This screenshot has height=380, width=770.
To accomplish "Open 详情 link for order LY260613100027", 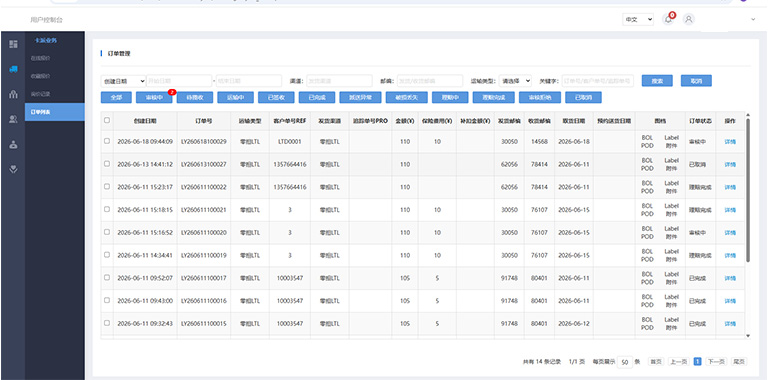I will 730,164.
